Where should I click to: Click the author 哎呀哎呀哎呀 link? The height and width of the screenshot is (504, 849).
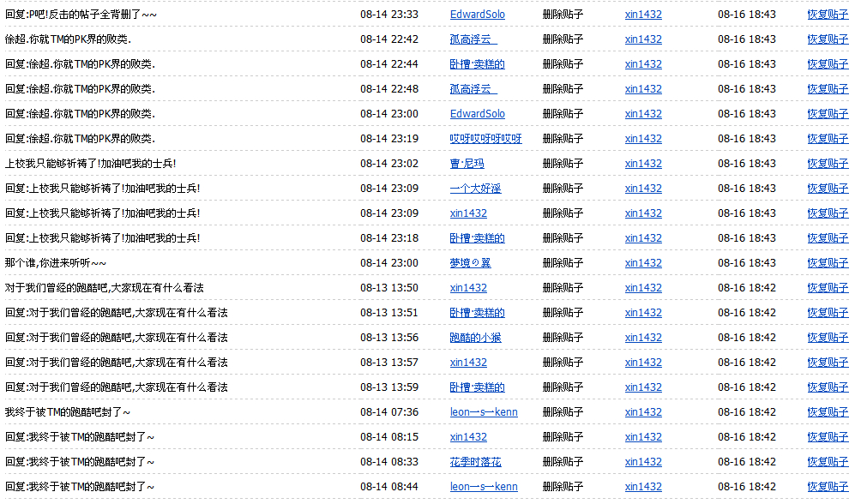pos(485,139)
